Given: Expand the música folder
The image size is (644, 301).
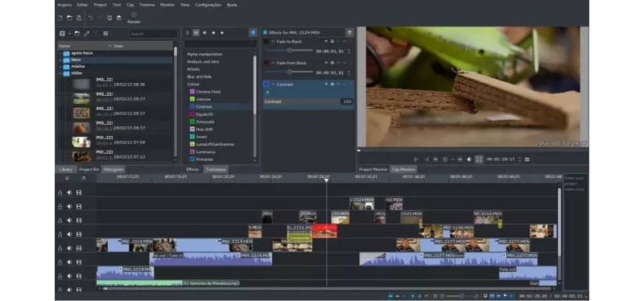Looking at the screenshot, I should coord(60,67).
